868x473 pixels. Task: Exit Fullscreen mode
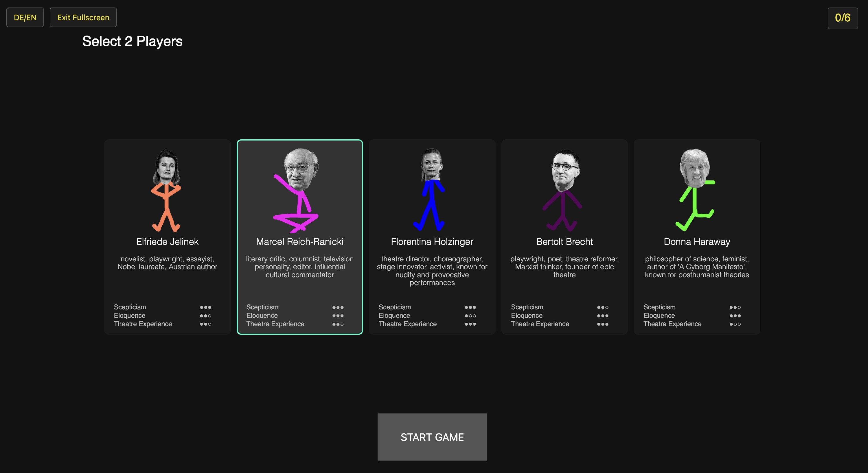click(83, 18)
